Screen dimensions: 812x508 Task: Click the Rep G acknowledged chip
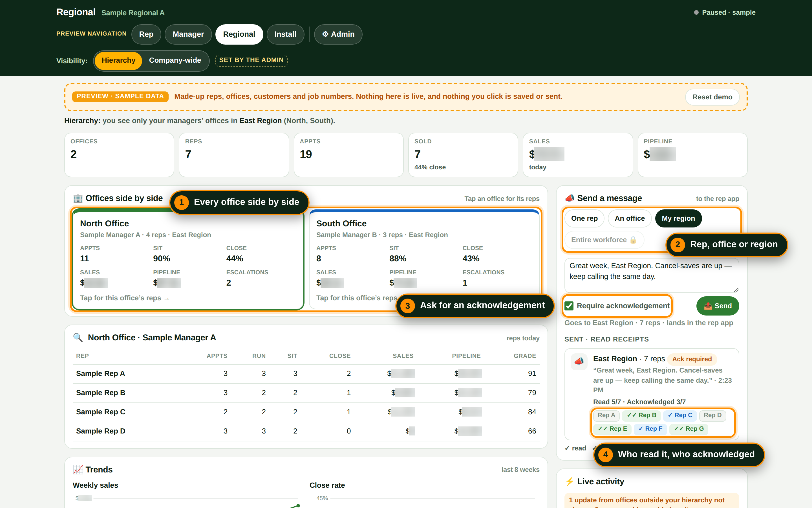pyautogui.click(x=689, y=429)
